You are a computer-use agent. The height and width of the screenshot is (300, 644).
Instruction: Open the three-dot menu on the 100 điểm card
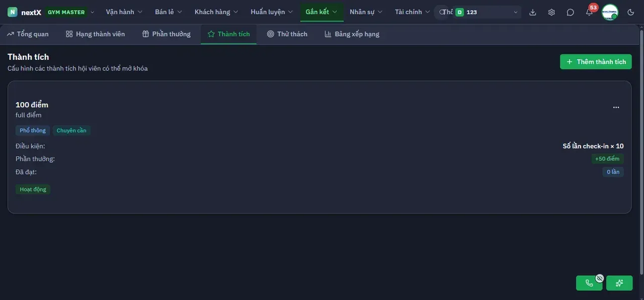point(616,107)
